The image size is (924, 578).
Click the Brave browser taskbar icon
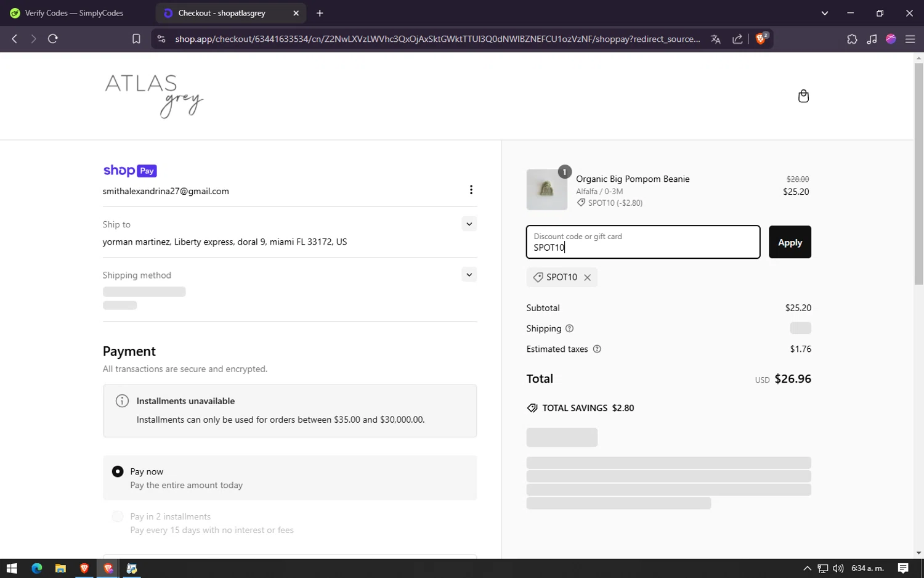tap(84, 568)
